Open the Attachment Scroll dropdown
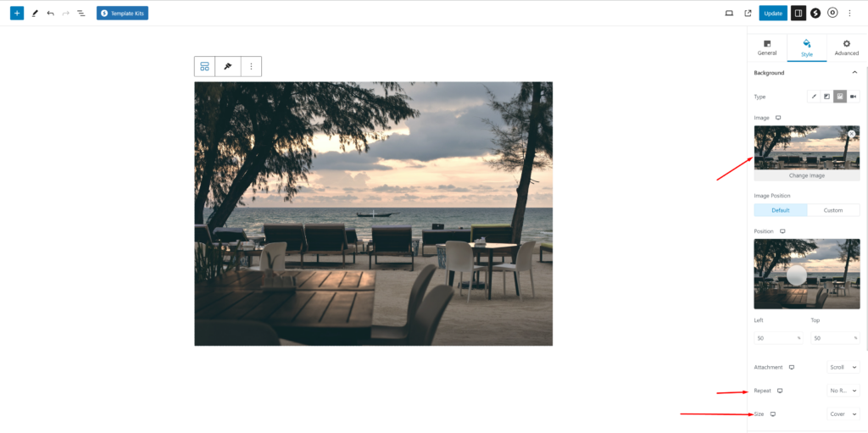 click(843, 367)
